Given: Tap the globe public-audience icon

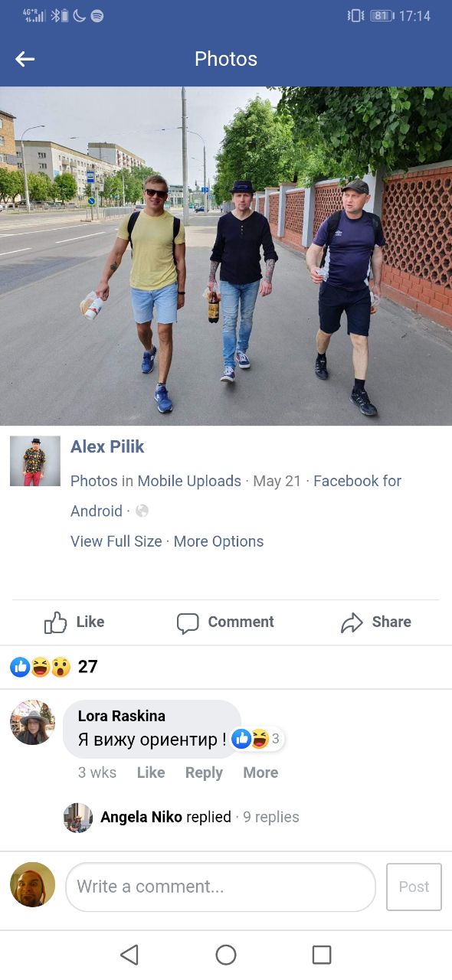Looking at the screenshot, I should [142, 511].
